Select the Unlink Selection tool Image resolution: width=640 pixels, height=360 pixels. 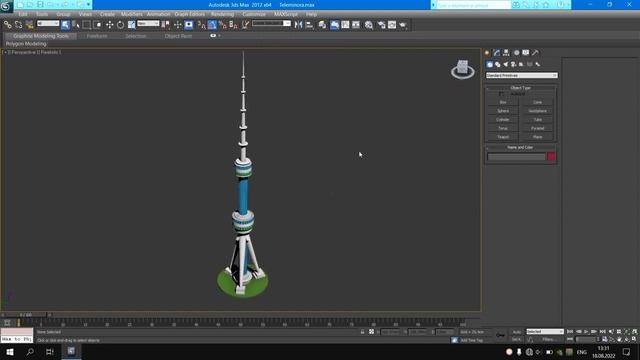point(18,25)
